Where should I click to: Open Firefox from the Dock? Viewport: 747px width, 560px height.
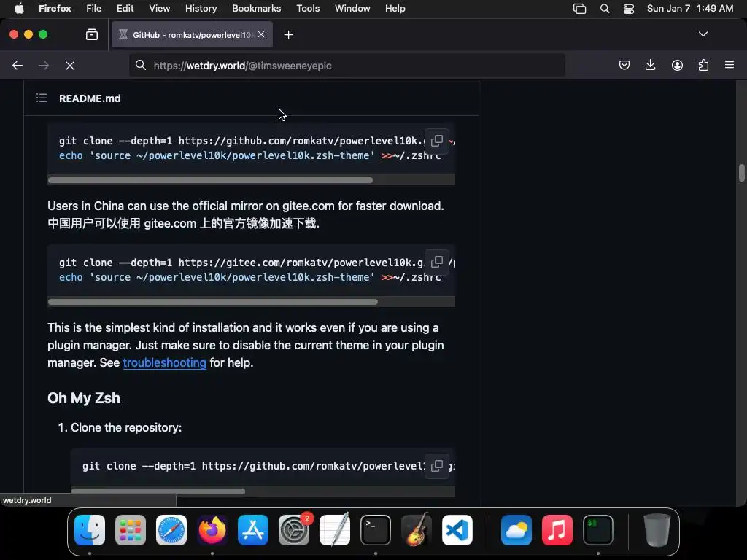[212, 530]
